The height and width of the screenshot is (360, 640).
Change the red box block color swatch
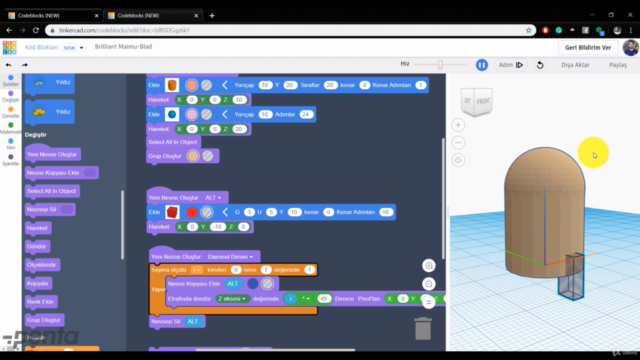tap(192, 212)
